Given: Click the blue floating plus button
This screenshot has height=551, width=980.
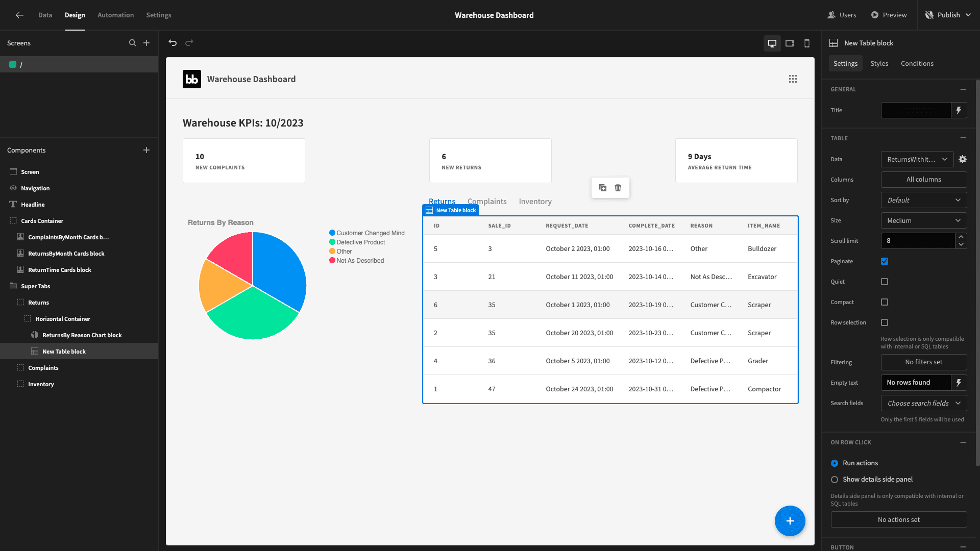Looking at the screenshot, I should pyautogui.click(x=790, y=521).
